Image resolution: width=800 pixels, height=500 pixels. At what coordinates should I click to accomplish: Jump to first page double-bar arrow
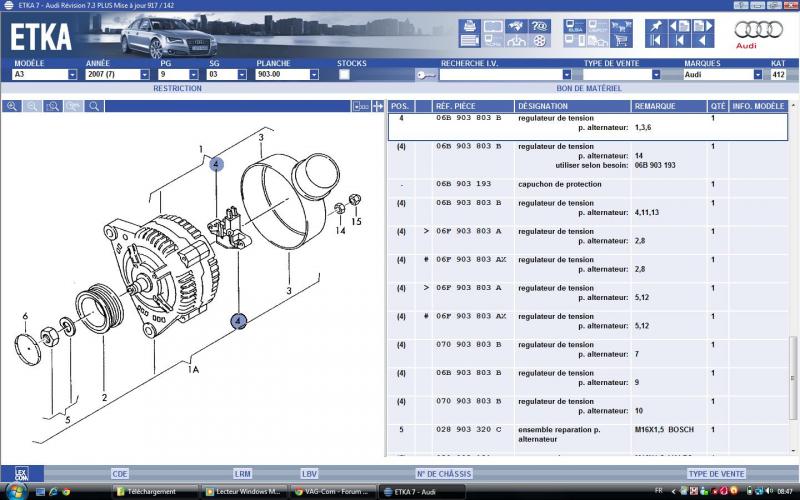(x=656, y=40)
